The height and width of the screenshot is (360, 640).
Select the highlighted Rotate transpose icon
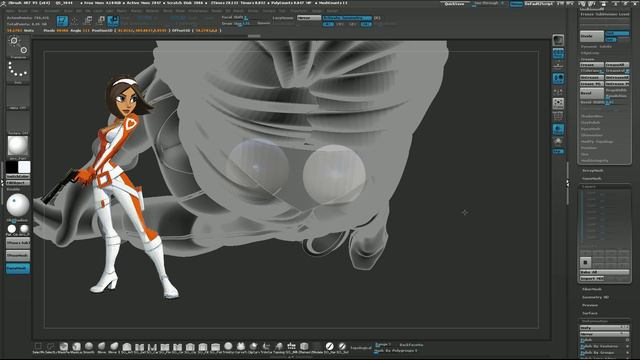[113, 21]
